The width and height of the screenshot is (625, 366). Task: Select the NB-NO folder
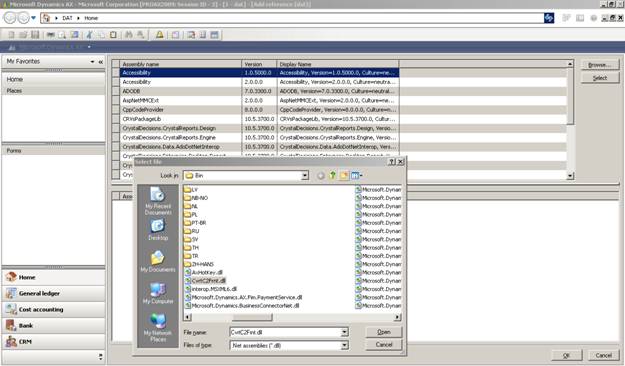[x=196, y=198]
